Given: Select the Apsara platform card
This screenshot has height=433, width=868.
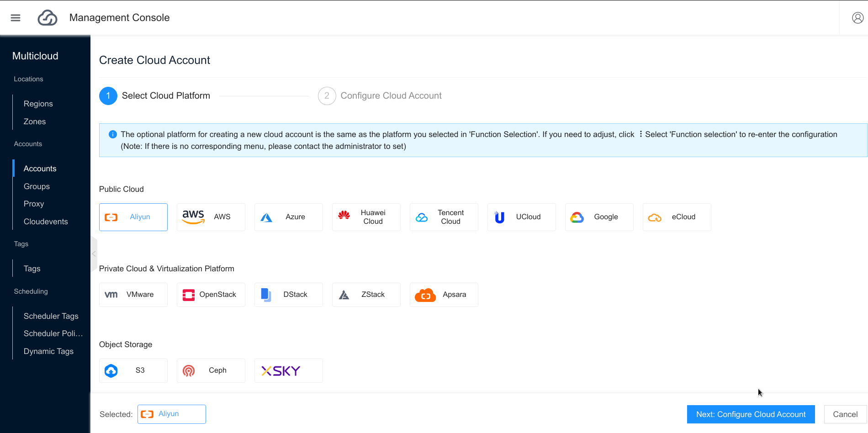Looking at the screenshot, I should click(444, 295).
